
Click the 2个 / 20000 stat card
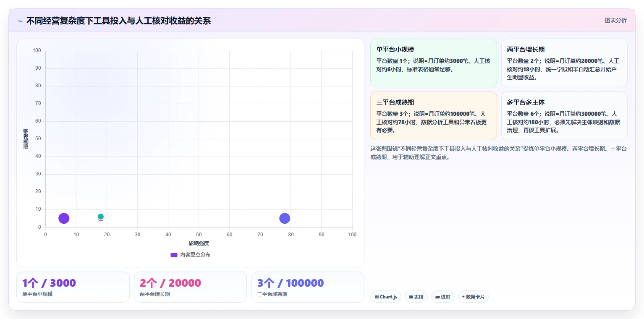point(190,287)
